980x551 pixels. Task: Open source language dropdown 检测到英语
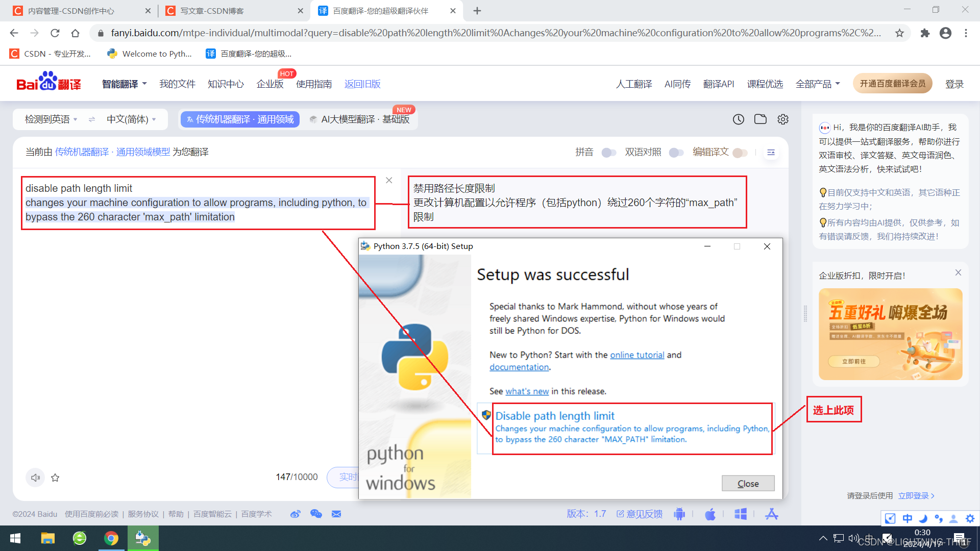[x=51, y=119]
